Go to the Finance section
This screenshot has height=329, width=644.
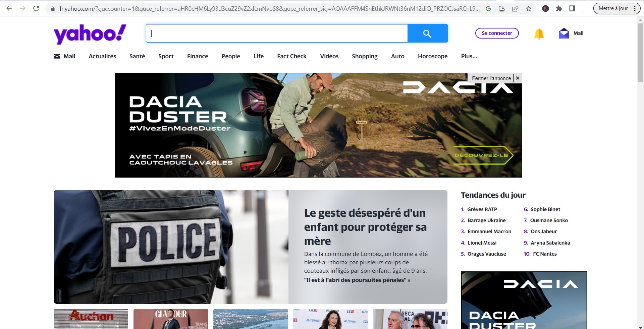click(198, 56)
